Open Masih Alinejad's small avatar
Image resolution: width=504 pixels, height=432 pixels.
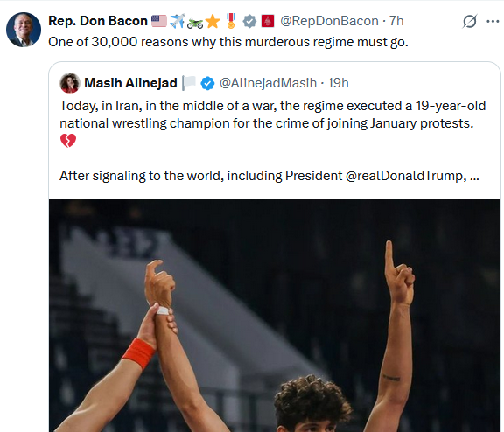point(70,83)
